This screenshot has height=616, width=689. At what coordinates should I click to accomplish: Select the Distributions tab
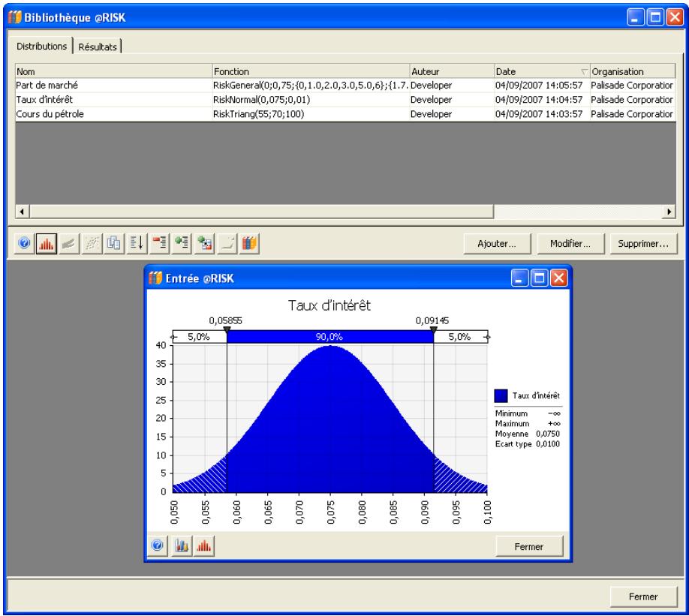tap(41, 47)
